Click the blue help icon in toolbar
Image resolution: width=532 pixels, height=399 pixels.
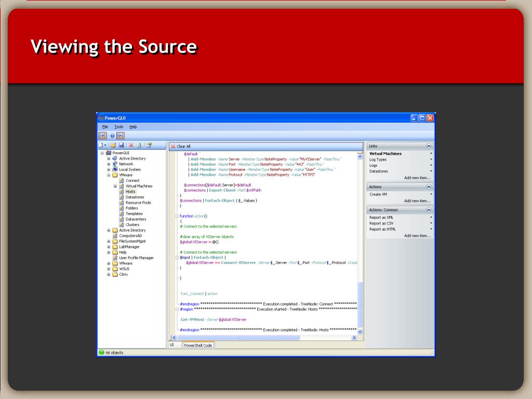(112, 136)
